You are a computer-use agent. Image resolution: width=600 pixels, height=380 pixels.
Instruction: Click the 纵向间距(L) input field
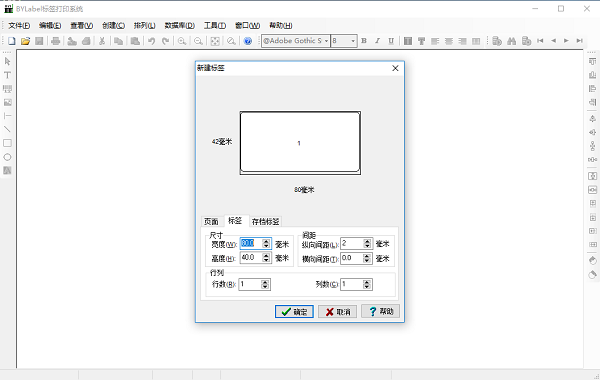coord(352,243)
